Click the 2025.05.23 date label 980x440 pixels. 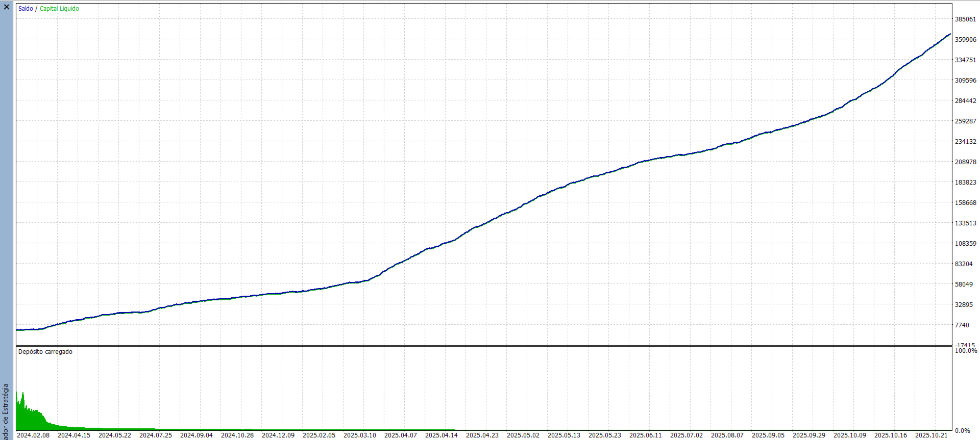[605, 435]
